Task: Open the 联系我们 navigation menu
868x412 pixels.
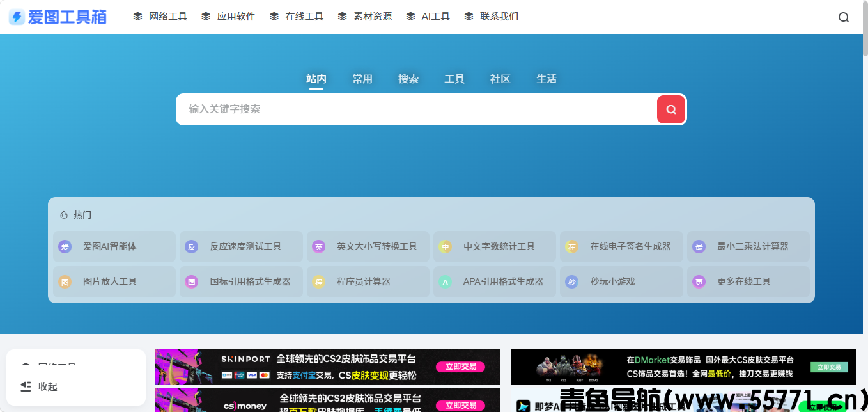Action: click(x=492, y=17)
